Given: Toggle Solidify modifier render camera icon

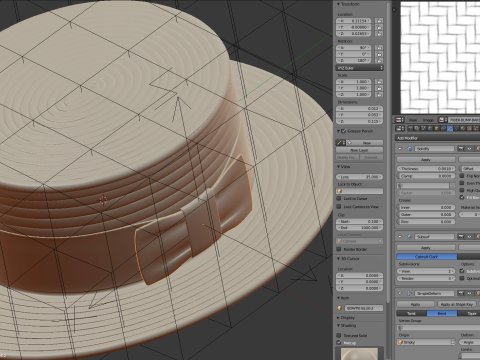Looking at the screenshot, I should click(461, 149).
